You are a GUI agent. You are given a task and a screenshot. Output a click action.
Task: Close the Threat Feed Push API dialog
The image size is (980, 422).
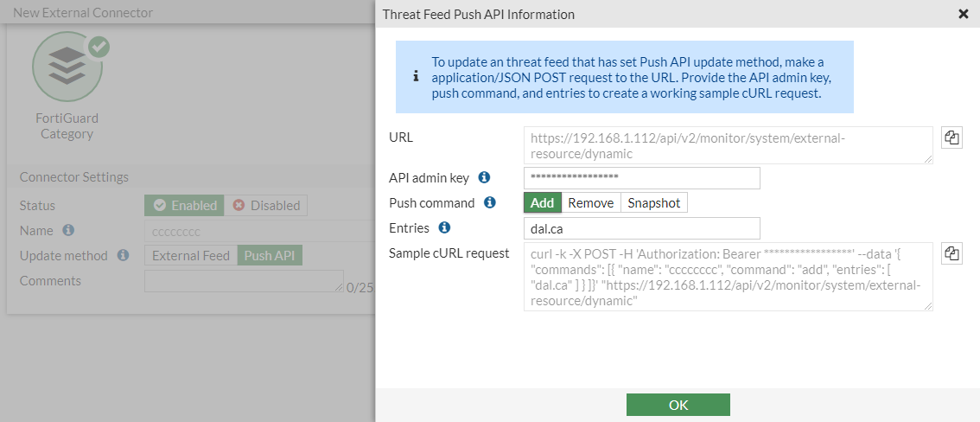pos(964,14)
